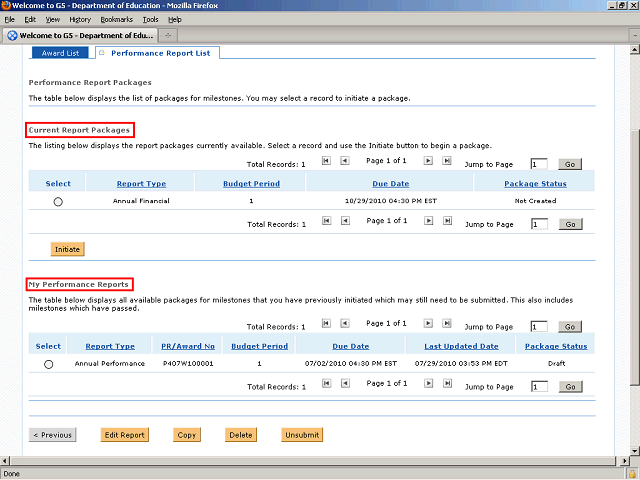Click the Unsubmit button

(302, 435)
